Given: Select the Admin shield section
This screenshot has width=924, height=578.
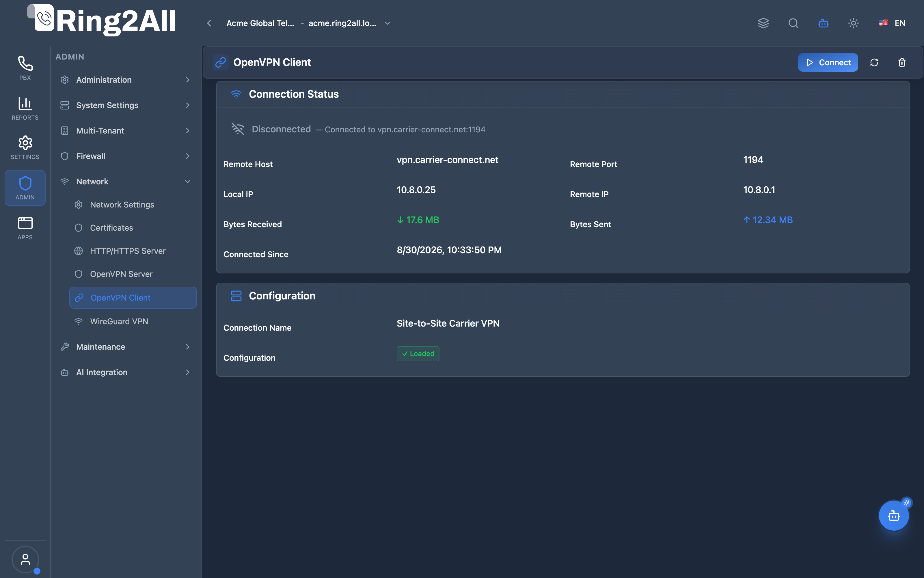Looking at the screenshot, I should 25,188.
